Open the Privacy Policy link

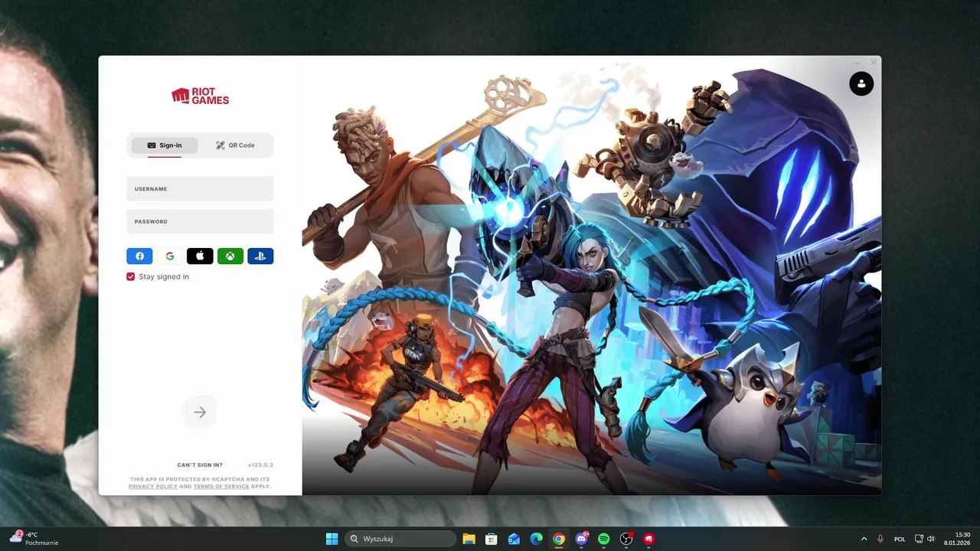153,487
